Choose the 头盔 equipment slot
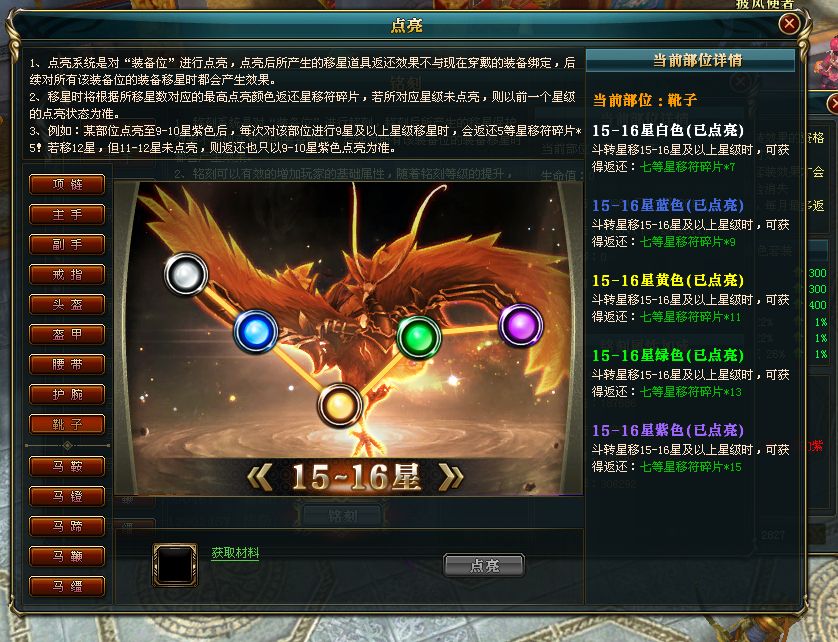Screen dimensions: 838x642 pos(67,304)
